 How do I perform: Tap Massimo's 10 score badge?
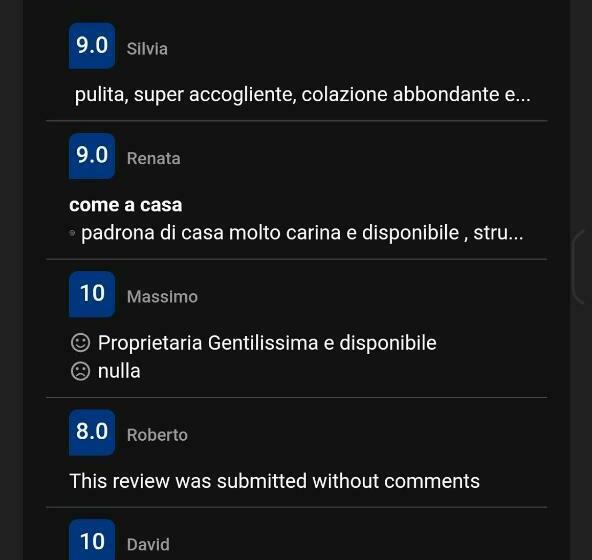coord(92,294)
